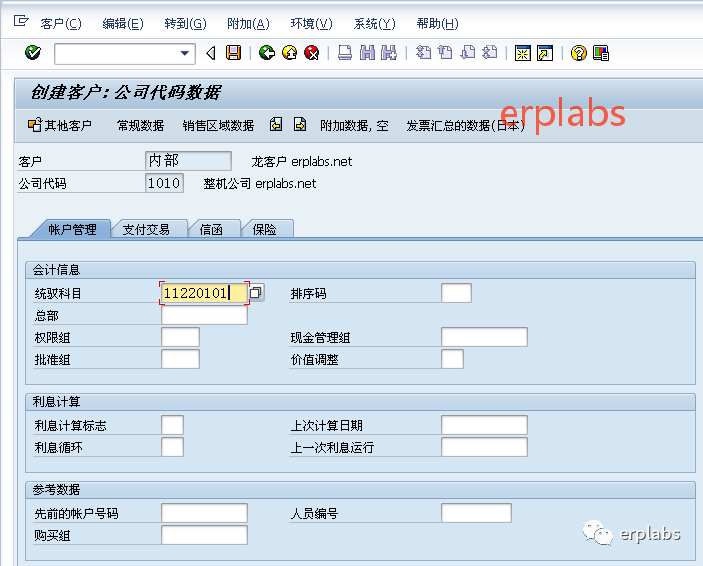Click the 排序码 input field
This screenshot has height=566, width=703.
click(x=456, y=293)
